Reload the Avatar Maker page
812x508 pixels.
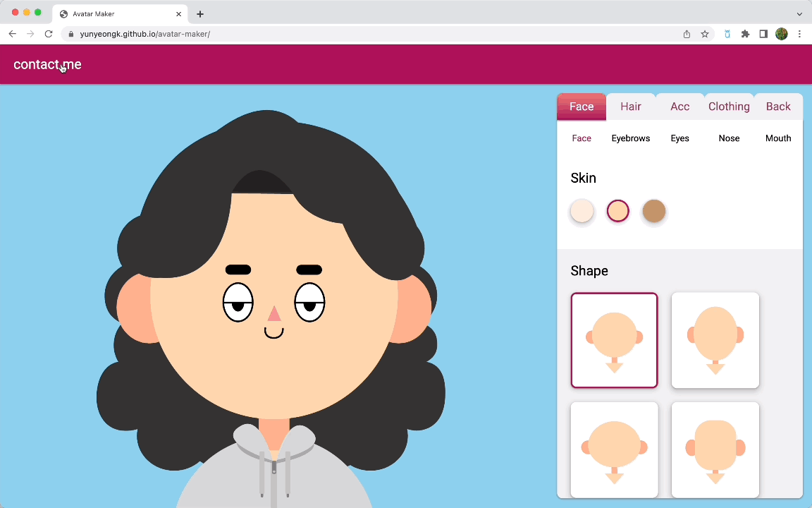[x=49, y=34]
